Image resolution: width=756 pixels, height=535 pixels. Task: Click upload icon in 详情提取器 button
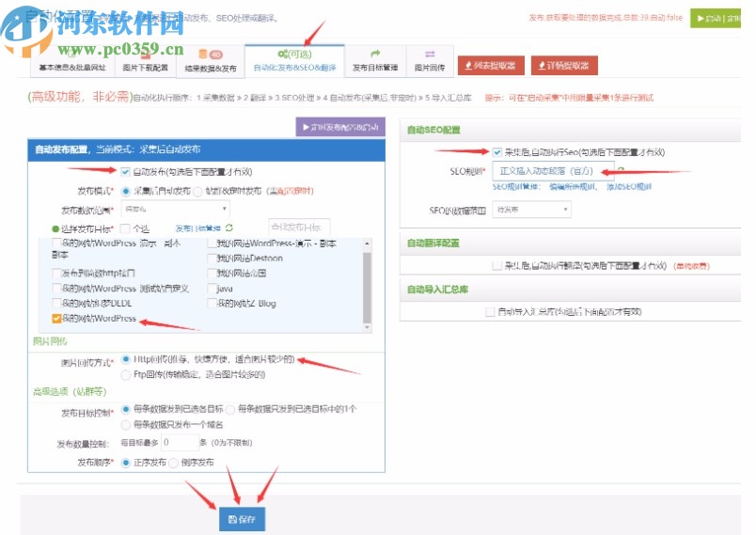point(542,66)
